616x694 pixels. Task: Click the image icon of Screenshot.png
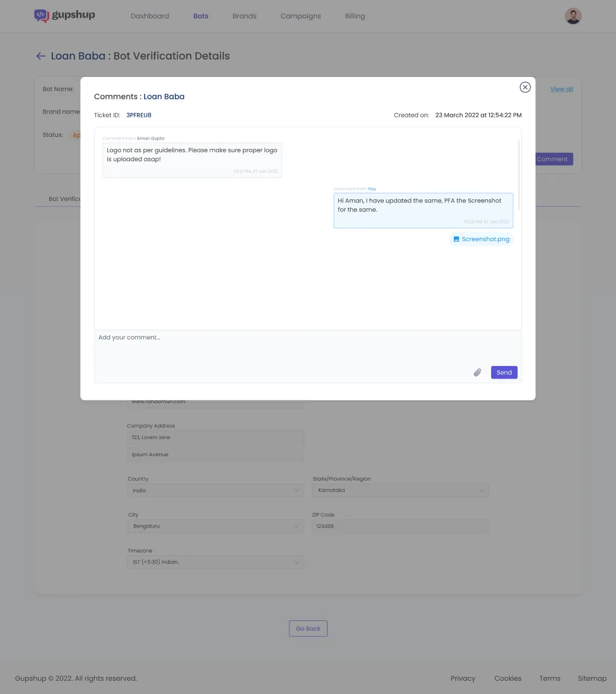456,239
